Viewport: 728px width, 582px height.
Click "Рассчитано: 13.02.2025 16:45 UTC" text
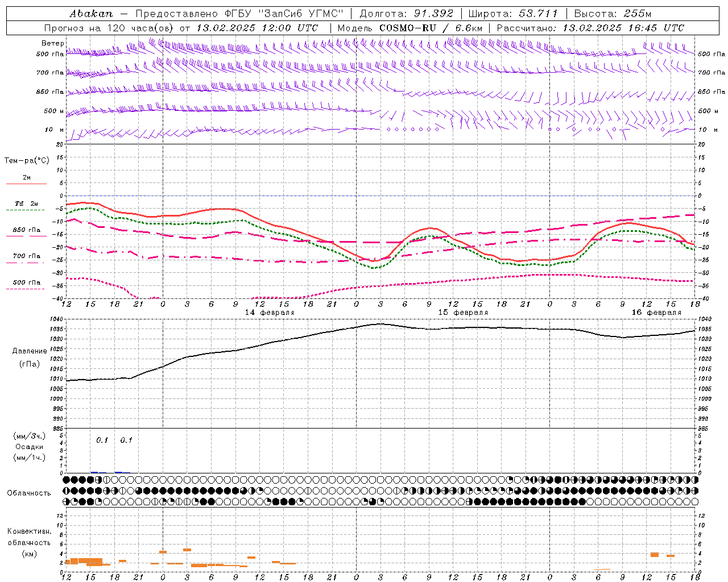tap(590, 28)
